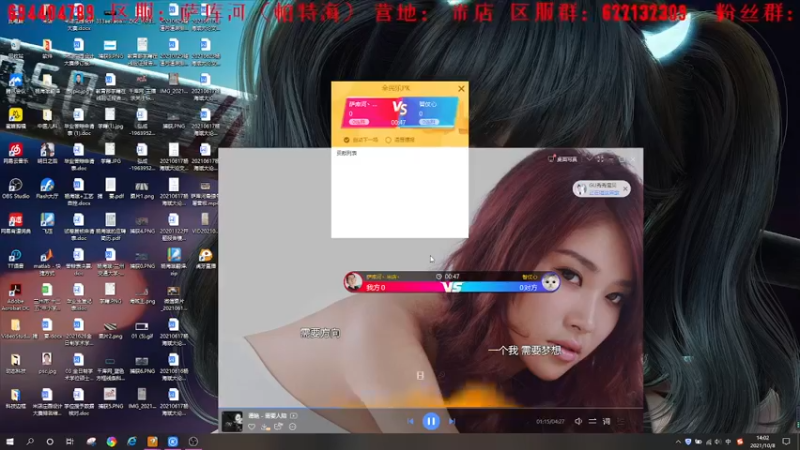Screen dimensions: 800x450
Task: Click the blue team small pill button
Action: click(x=429, y=122)
